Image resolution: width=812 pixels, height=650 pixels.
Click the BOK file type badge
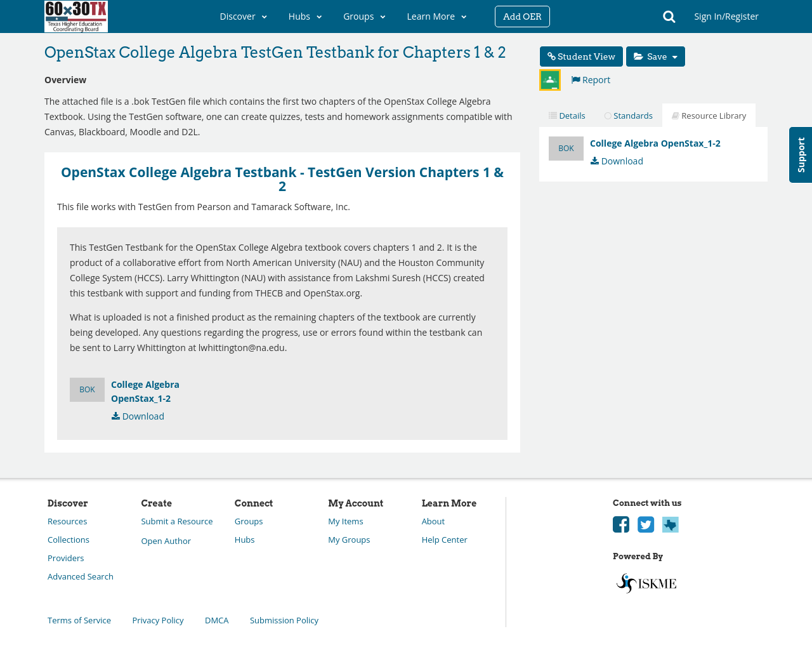[x=565, y=147]
